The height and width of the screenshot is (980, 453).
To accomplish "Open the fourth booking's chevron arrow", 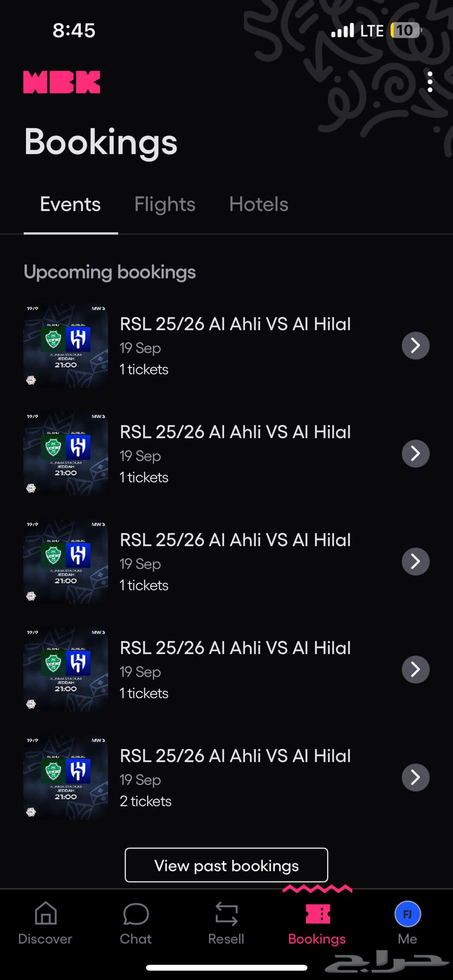I will [415, 669].
